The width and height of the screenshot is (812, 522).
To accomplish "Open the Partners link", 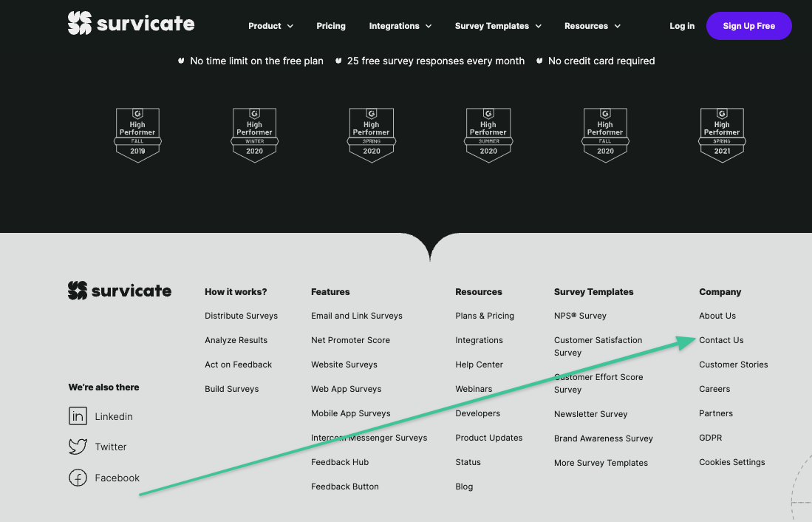I will [x=716, y=413].
